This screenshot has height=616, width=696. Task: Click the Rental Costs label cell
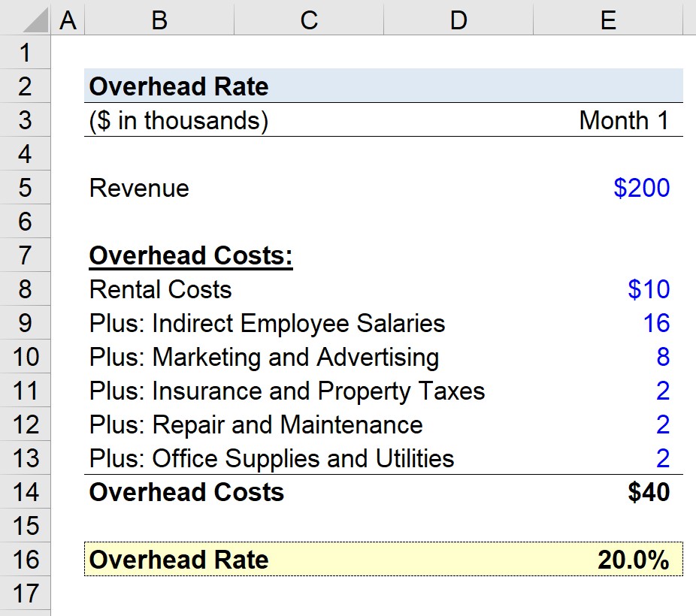pyautogui.click(x=159, y=289)
